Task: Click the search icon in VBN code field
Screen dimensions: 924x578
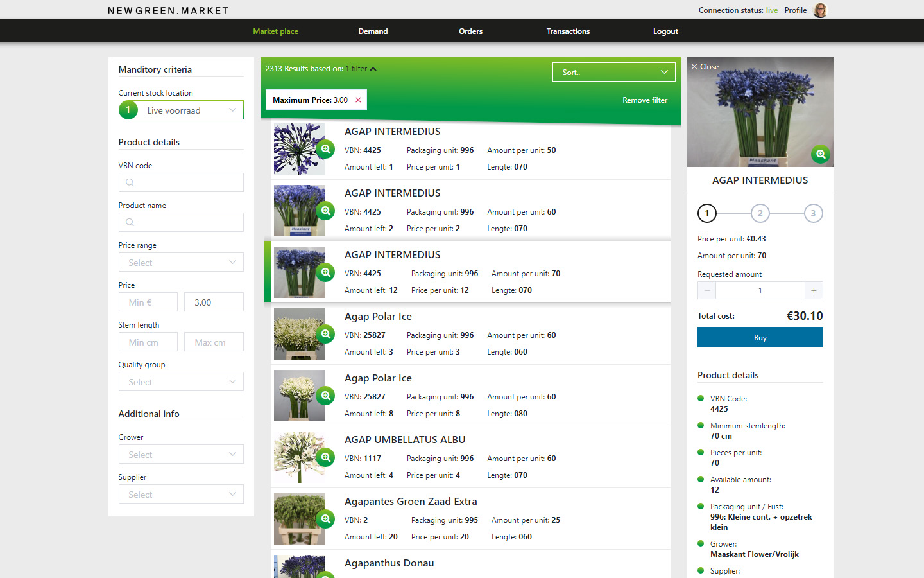Action: pyautogui.click(x=130, y=182)
